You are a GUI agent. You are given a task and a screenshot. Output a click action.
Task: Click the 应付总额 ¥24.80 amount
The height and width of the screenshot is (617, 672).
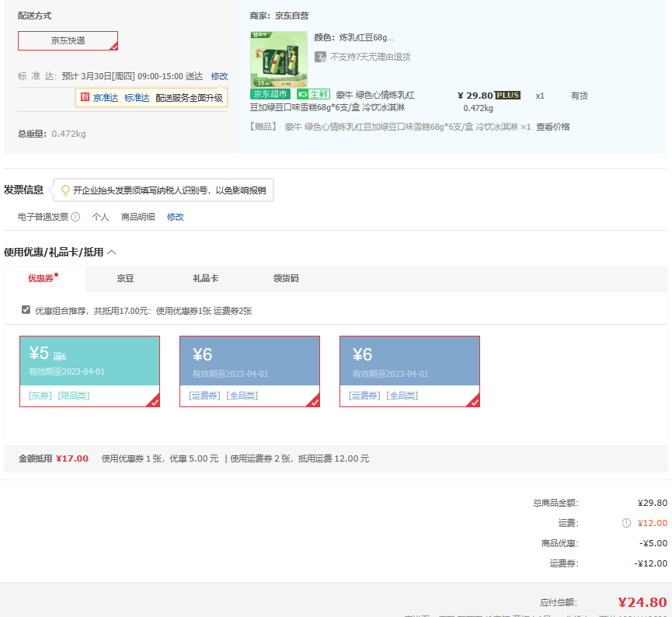(642, 602)
